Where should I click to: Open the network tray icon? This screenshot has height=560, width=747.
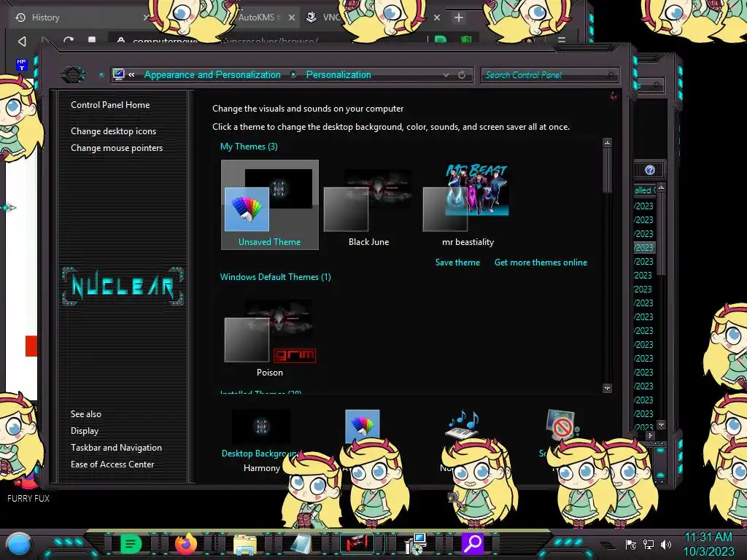tap(649, 544)
